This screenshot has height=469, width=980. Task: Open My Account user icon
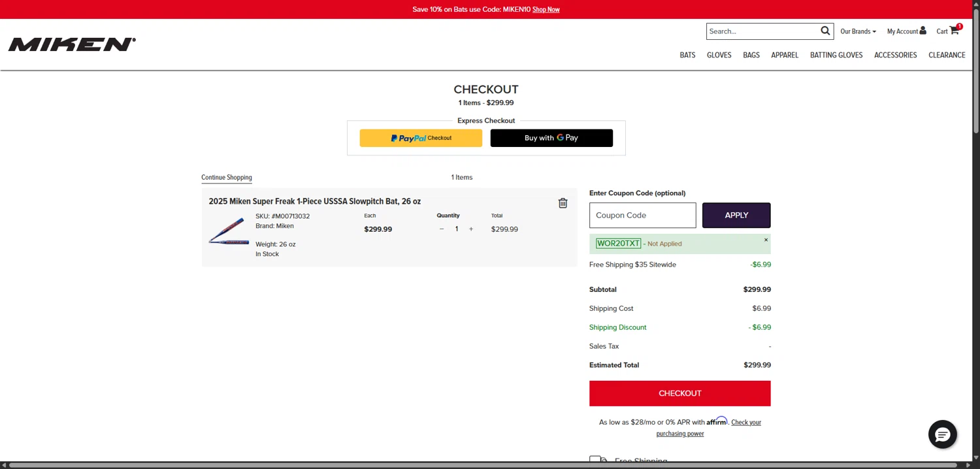pos(923,30)
